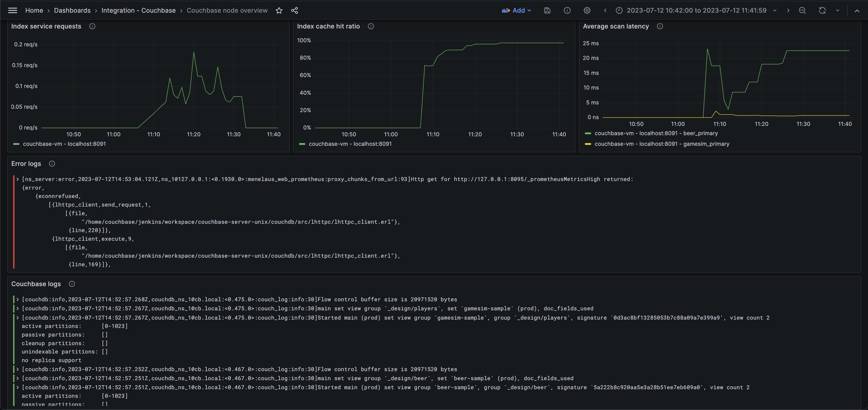The image size is (868, 410).
Task: Show info for Error logs panel
Action: [52, 164]
